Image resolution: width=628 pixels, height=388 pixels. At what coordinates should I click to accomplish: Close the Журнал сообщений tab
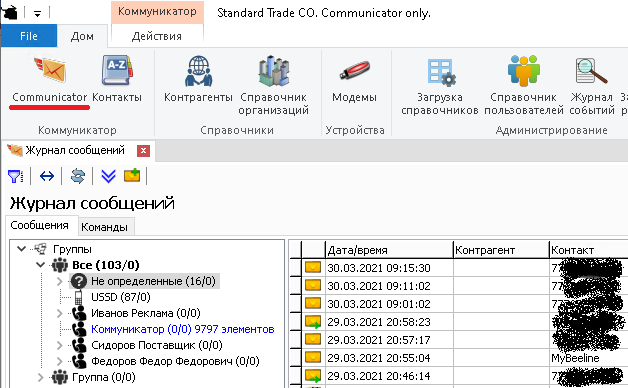(x=143, y=151)
